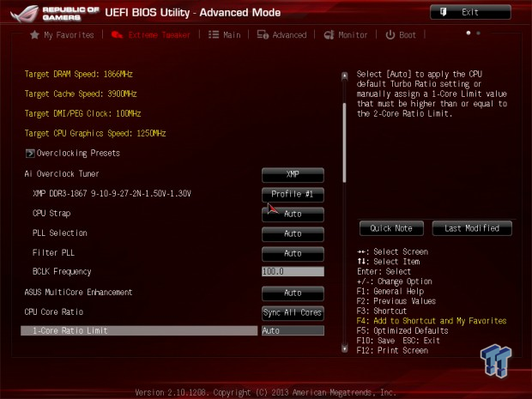Switch to the Advanced tab
Screen dimensions: 532x399
click(281, 34)
